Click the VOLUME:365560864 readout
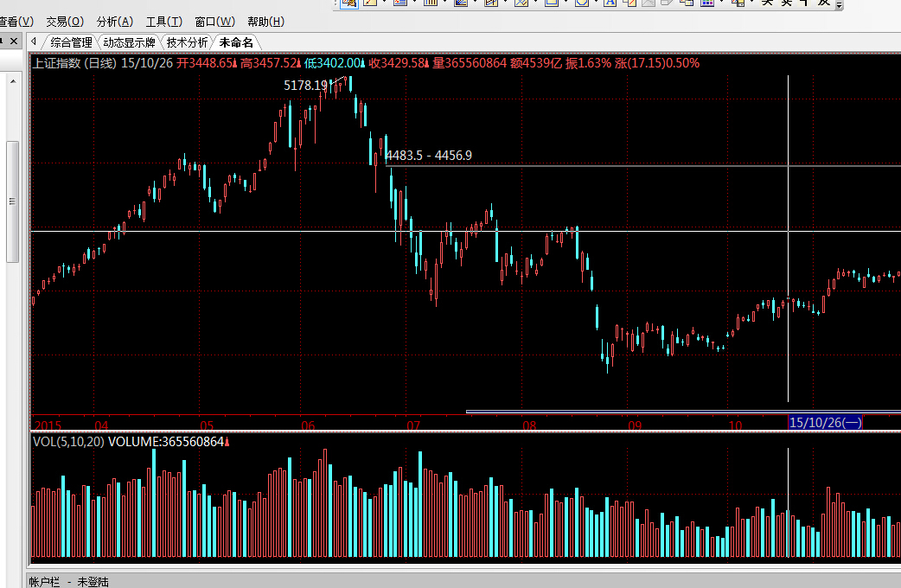This screenshot has width=901, height=588. [166, 442]
